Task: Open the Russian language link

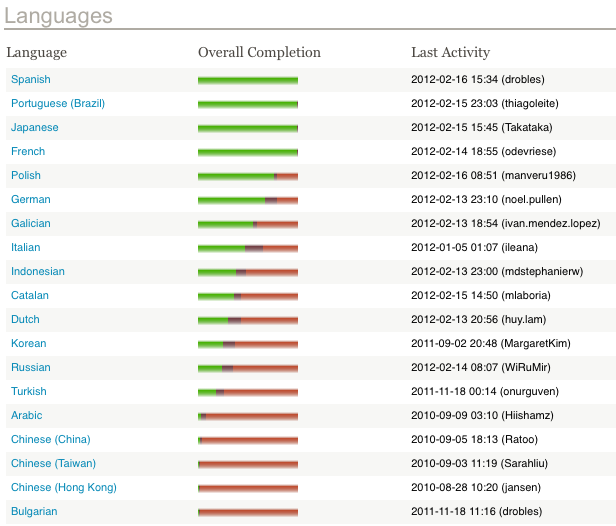Action: tap(31, 367)
